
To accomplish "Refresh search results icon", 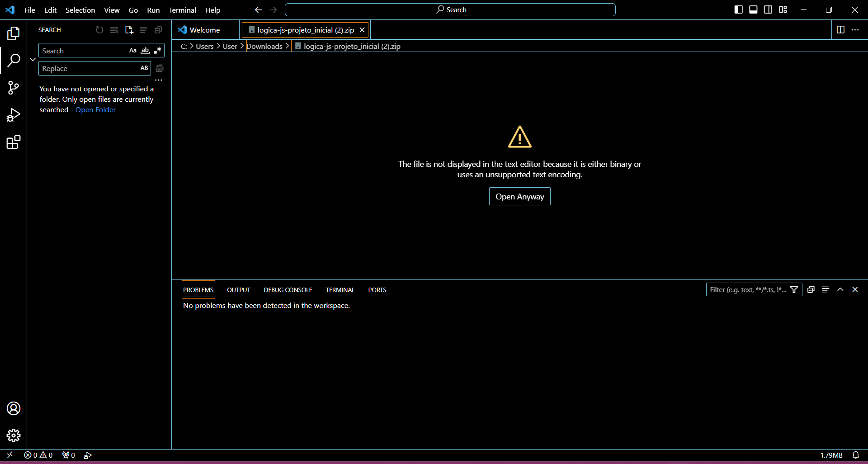I will [99, 30].
